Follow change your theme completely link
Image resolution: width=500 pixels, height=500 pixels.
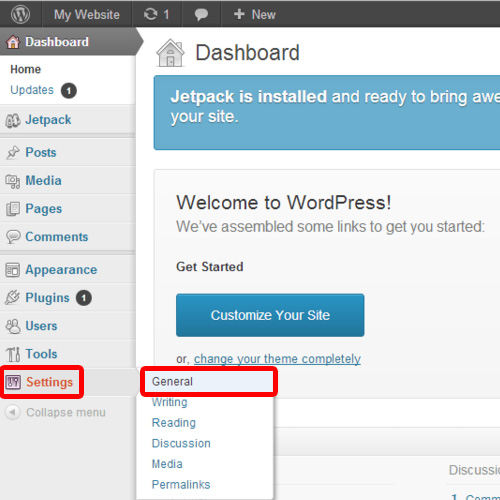(277, 359)
